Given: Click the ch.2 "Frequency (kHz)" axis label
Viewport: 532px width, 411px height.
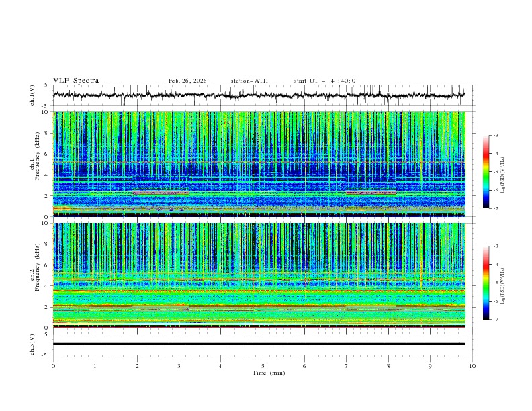Looking at the screenshot, I should pyautogui.click(x=38, y=267).
